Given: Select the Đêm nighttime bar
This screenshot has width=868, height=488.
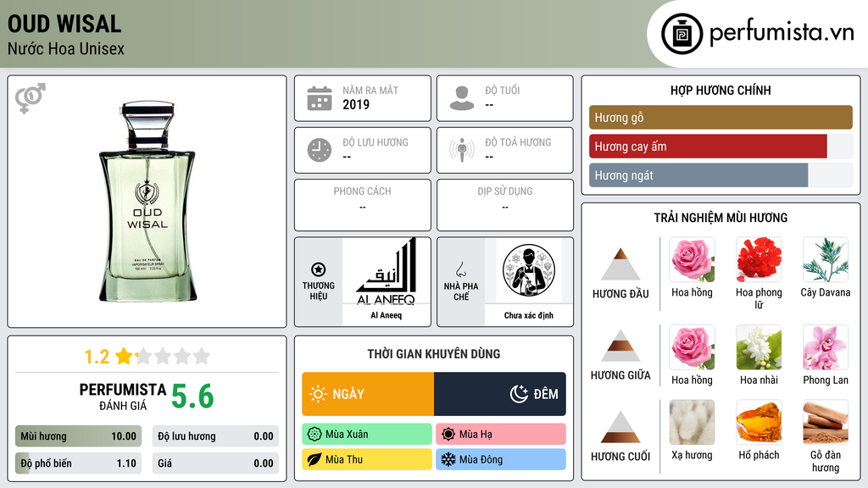Looking at the screenshot, I should (500, 394).
